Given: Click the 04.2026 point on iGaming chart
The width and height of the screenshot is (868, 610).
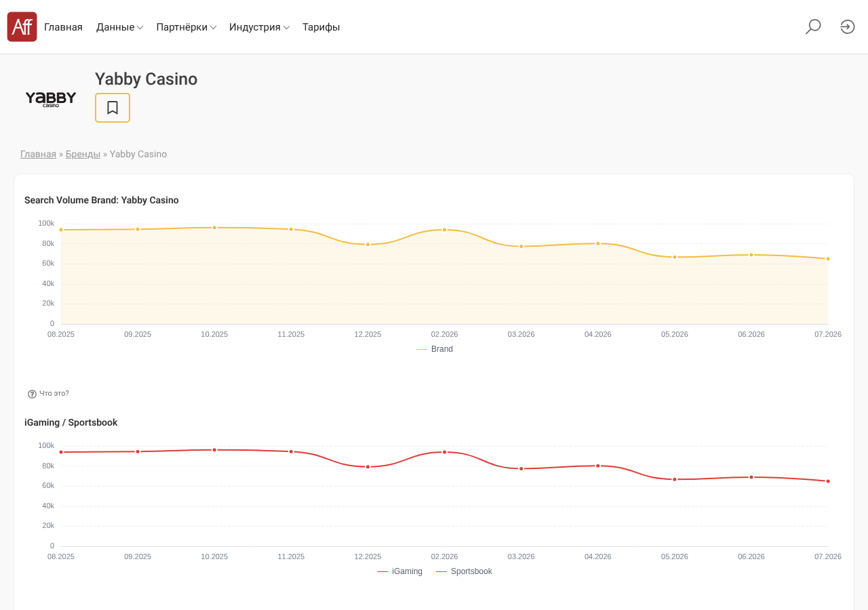Looking at the screenshot, I should 598,466.
